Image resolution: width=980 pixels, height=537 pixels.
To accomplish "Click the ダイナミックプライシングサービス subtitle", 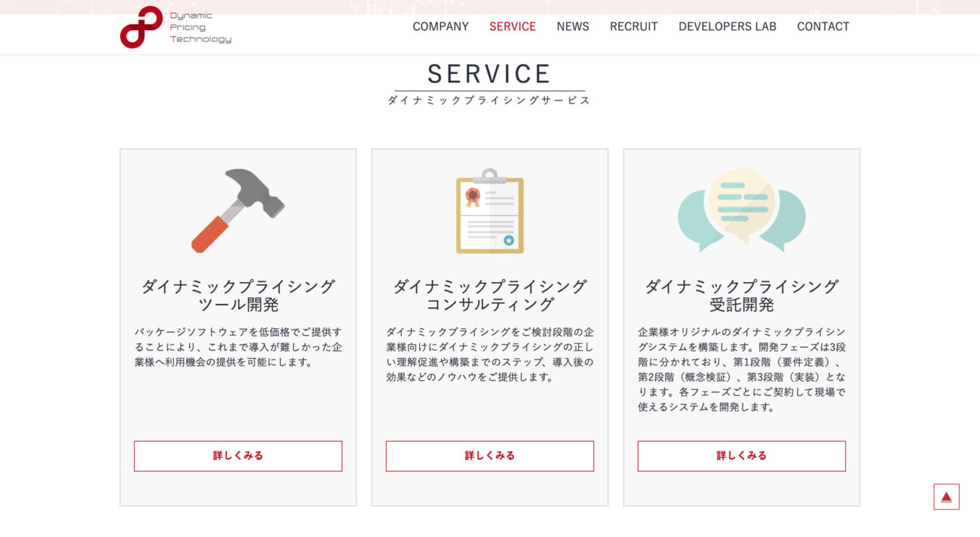I will point(489,101).
